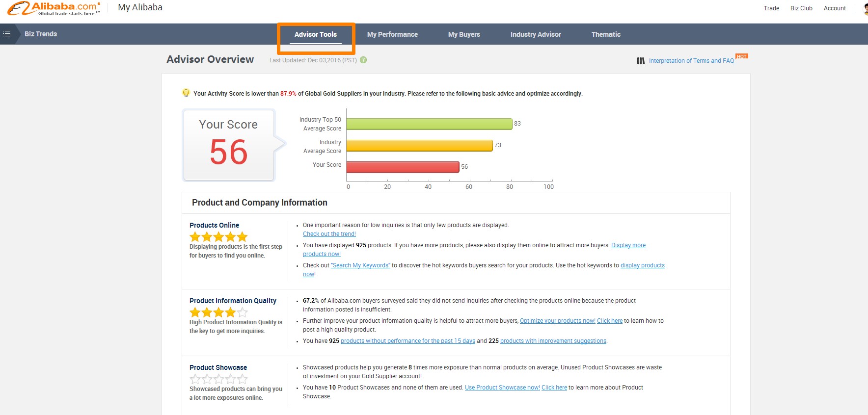Select the Industry Advisor tab
The image size is (868, 415).
click(x=536, y=34)
